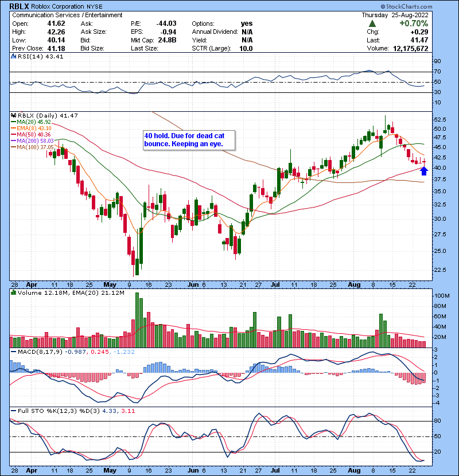This screenshot has height=476, width=459.
Task: Click the green up triangle price change icon
Action: tap(372, 24)
